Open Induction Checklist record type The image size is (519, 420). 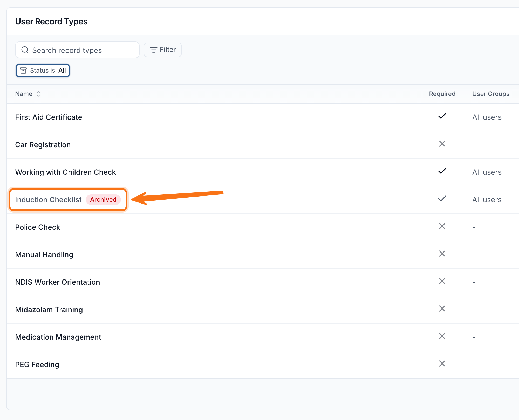pyautogui.click(x=48, y=200)
